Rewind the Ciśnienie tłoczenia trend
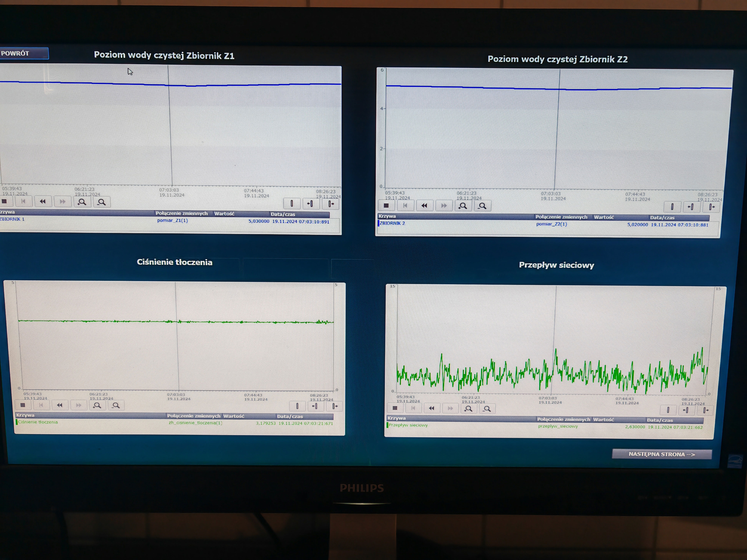 point(60,405)
